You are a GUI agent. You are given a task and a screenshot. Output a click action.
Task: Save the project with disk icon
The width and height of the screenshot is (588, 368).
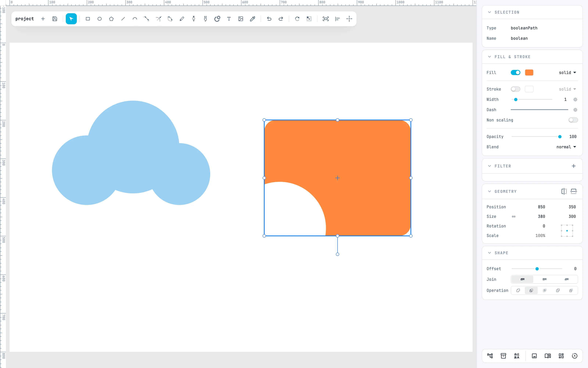[55, 19]
